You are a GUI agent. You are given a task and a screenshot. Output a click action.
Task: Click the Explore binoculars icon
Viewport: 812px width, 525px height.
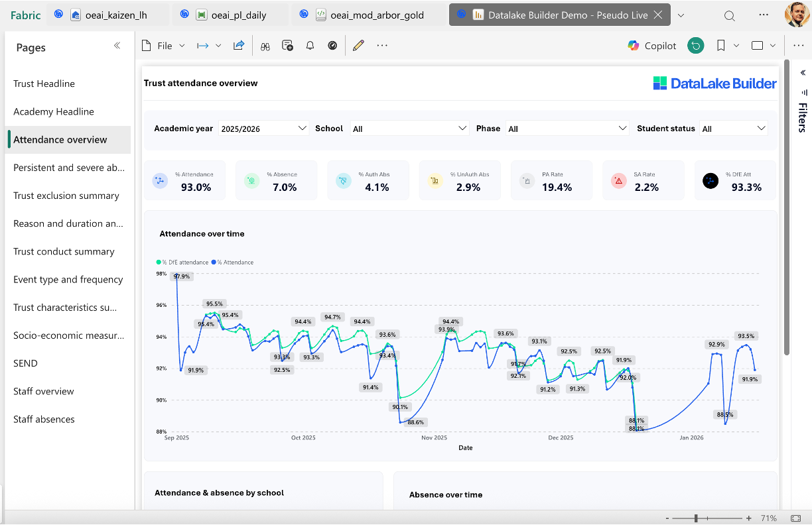coord(265,45)
